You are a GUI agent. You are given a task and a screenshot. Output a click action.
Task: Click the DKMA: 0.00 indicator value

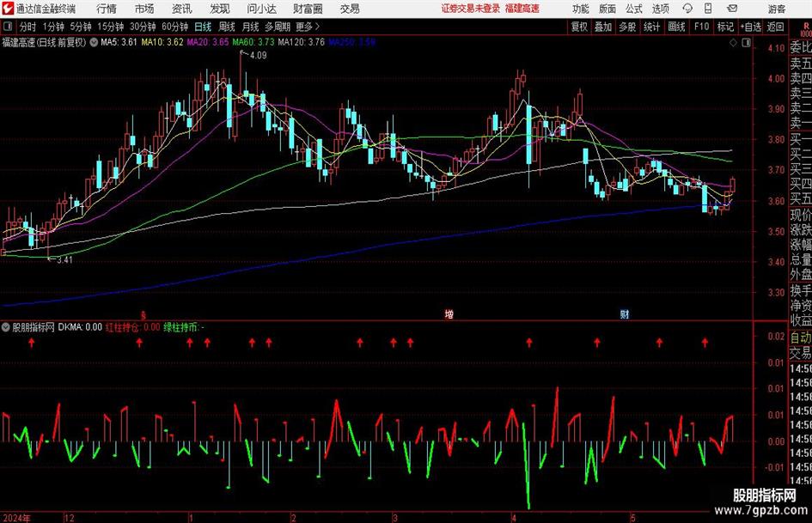coord(80,327)
